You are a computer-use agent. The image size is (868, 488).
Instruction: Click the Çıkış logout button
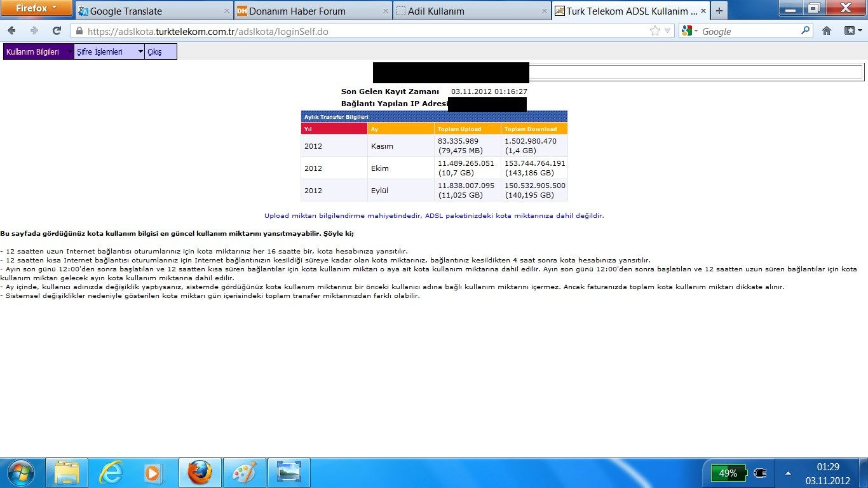[155, 52]
